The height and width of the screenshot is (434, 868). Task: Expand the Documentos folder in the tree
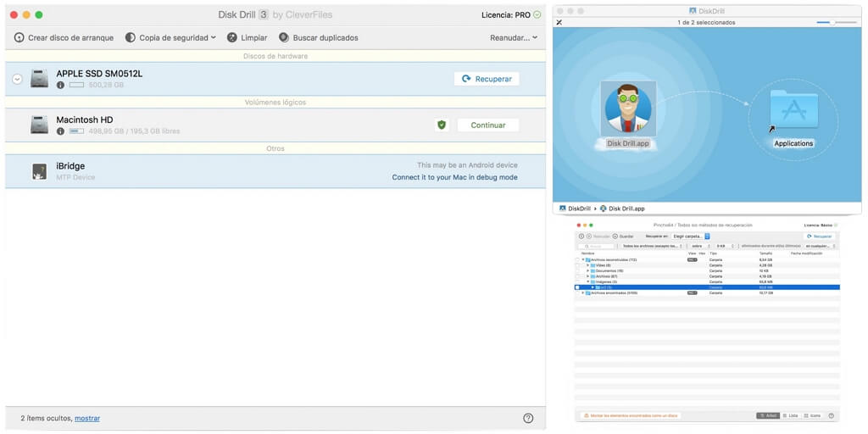click(588, 270)
